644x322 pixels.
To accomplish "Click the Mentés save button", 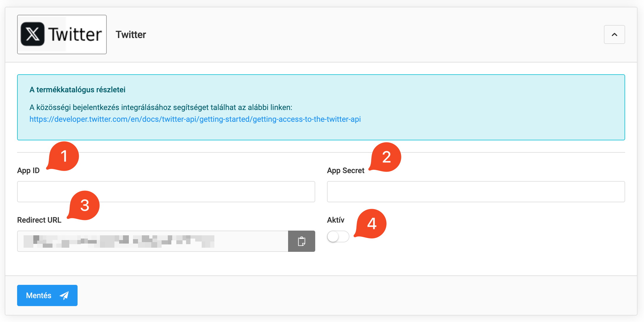I will pyautogui.click(x=47, y=295).
